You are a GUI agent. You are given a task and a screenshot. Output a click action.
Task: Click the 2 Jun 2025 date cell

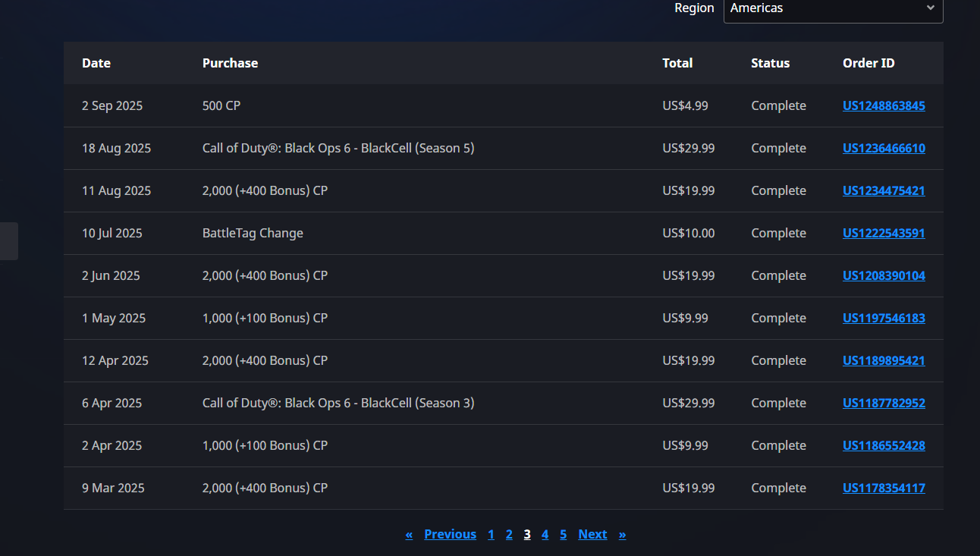coord(111,275)
